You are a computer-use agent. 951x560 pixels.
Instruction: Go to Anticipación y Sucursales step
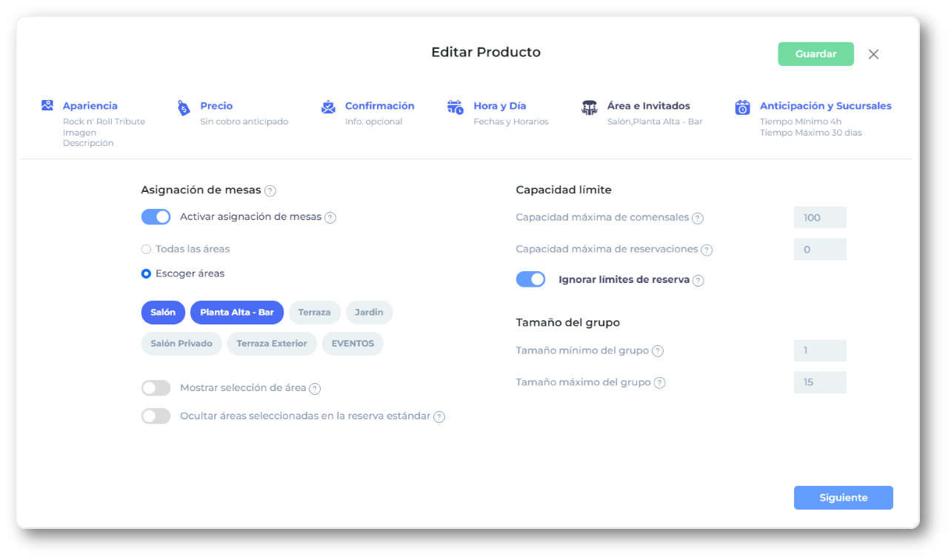coord(826,106)
